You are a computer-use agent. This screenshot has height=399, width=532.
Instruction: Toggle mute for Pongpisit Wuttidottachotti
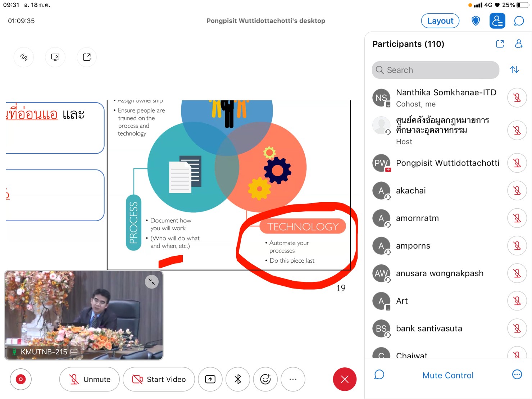[x=517, y=163]
